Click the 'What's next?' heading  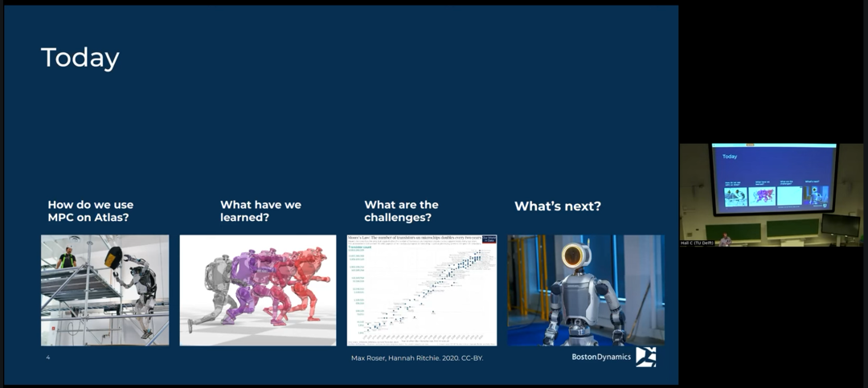click(x=558, y=206)
